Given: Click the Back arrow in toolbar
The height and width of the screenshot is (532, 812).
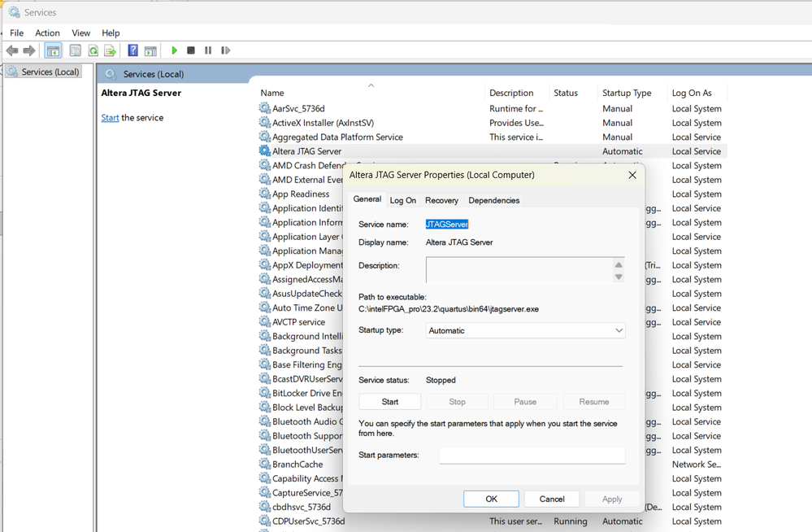Looking at the screenshot, I should point(12,50).
